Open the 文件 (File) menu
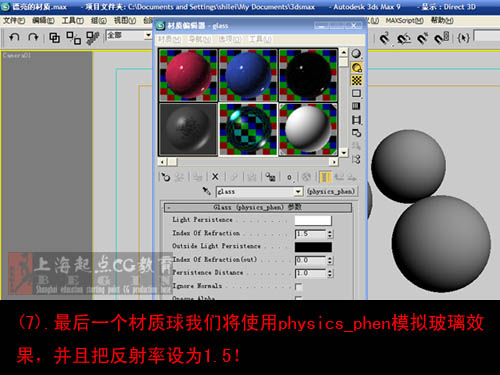 pos(14,21)
